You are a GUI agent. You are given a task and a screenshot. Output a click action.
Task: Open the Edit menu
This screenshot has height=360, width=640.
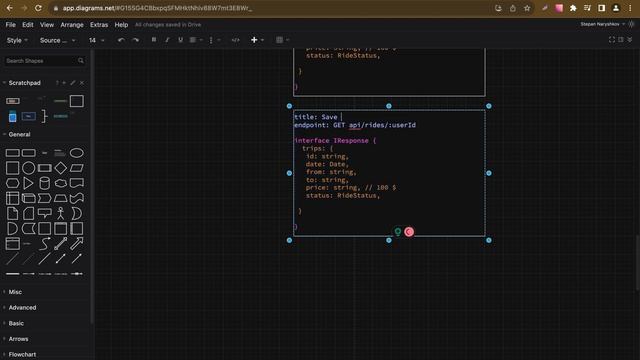tap(27, 25)
